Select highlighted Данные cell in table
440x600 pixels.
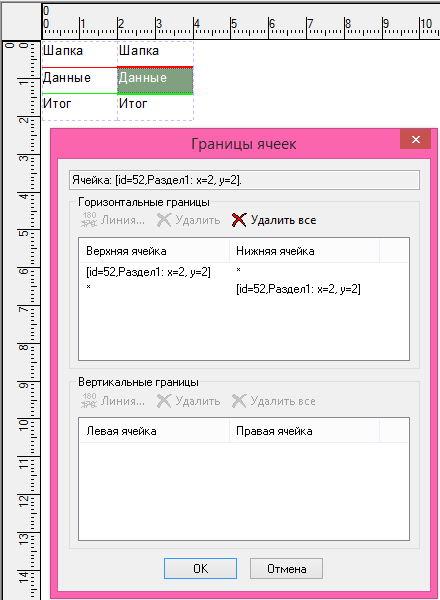click(155, 80)
